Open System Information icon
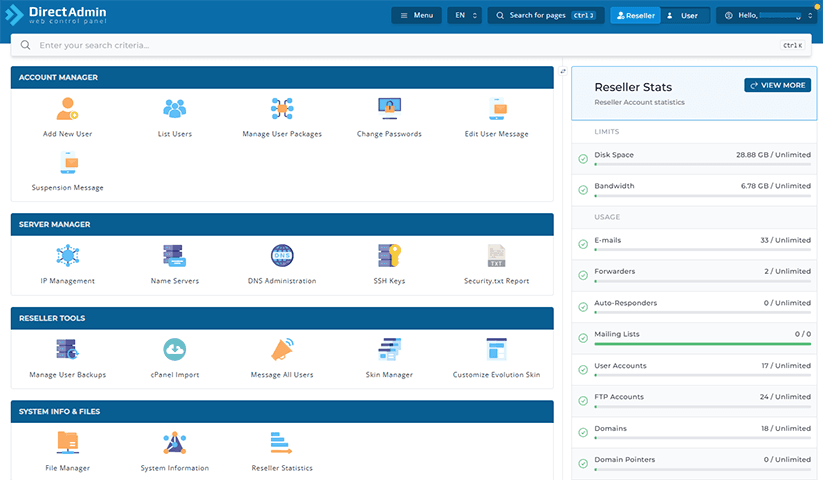 [175, 443]
